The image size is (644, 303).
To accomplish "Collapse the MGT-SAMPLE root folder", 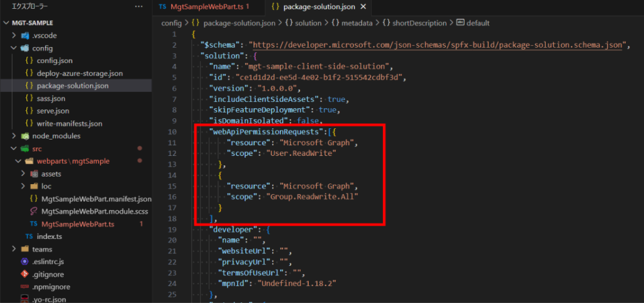I will coord(6,23).
